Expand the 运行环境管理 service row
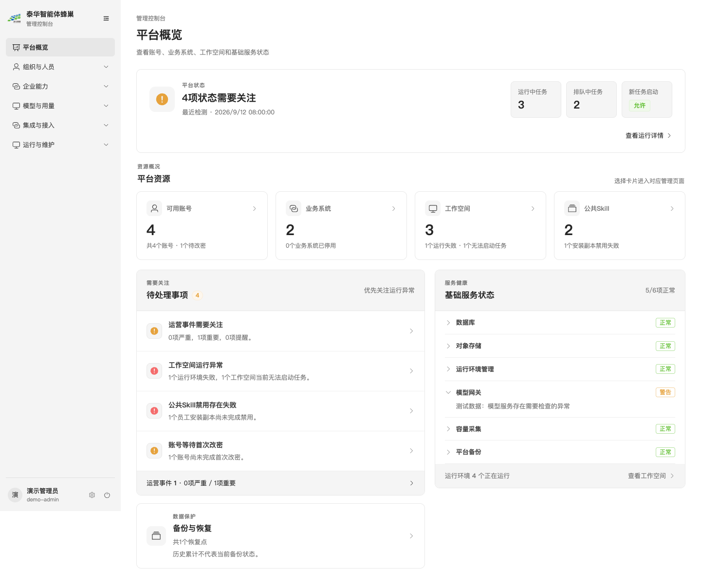Screen dimensions: 701x588 [560, 369]
